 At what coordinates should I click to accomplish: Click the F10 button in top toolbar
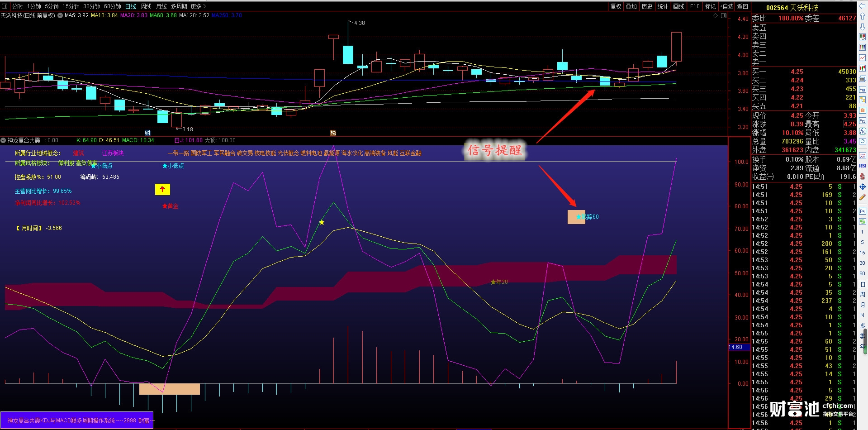pos(695,6)
